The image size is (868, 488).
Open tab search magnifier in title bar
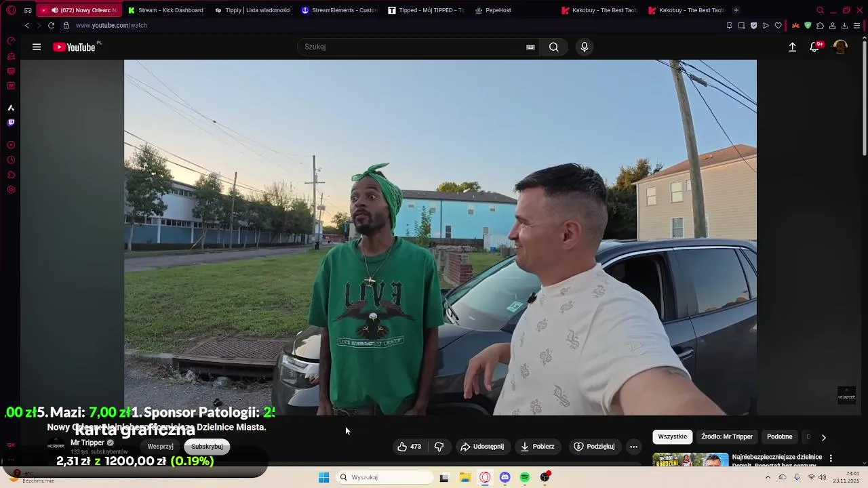pos(820,10)
